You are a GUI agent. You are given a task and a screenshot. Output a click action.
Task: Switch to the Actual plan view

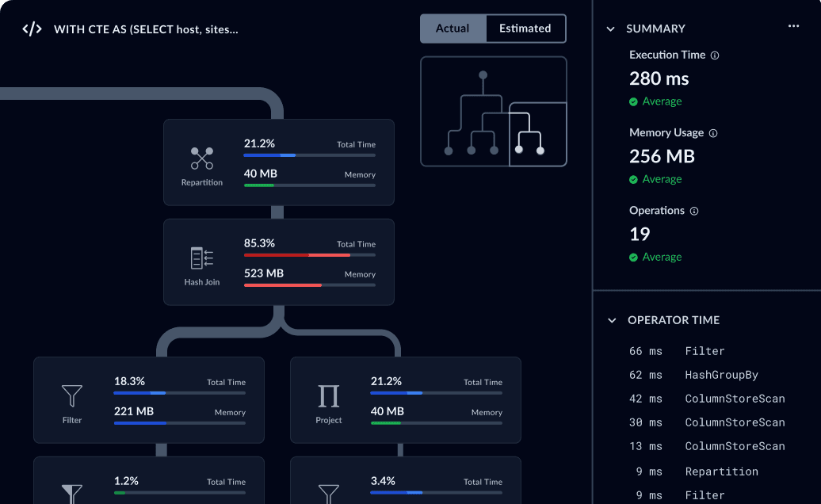click(453, 29)
